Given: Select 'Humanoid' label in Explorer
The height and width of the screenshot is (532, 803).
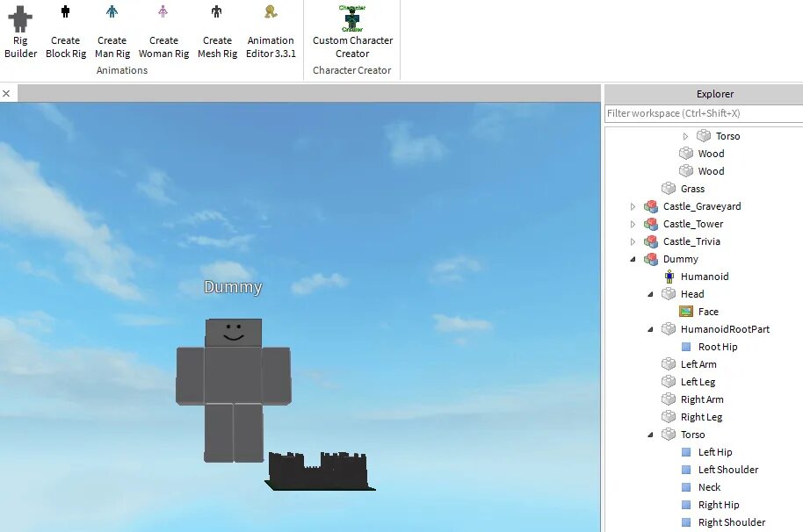Looking at the screenshot, I should coord(705,277).
